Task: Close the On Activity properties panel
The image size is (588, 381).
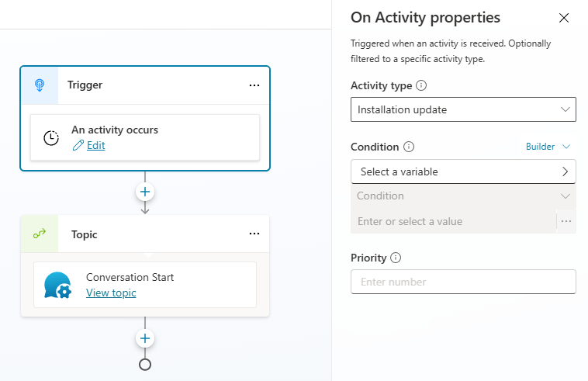Action: (564, 18)
